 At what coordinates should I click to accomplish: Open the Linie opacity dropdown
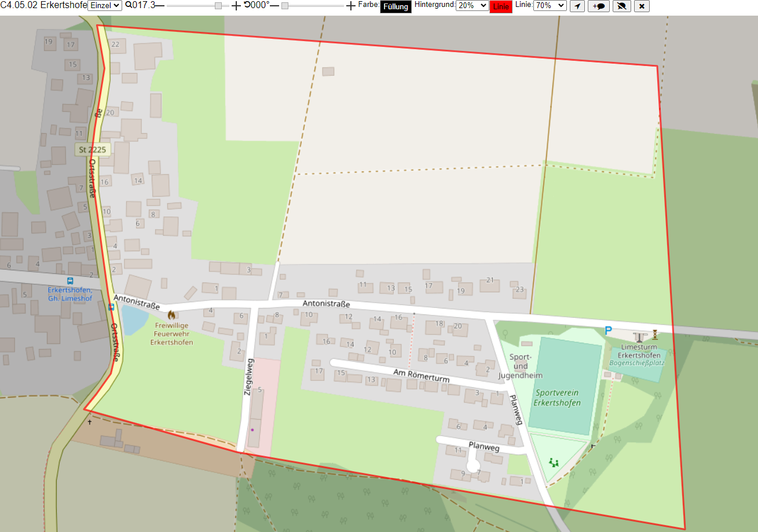[x=550, y=5]
